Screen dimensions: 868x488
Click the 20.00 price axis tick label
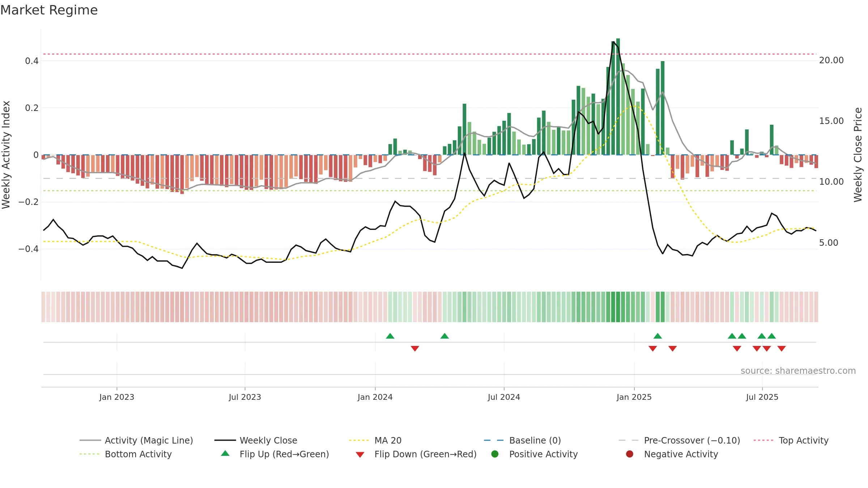tap(831, 60)
